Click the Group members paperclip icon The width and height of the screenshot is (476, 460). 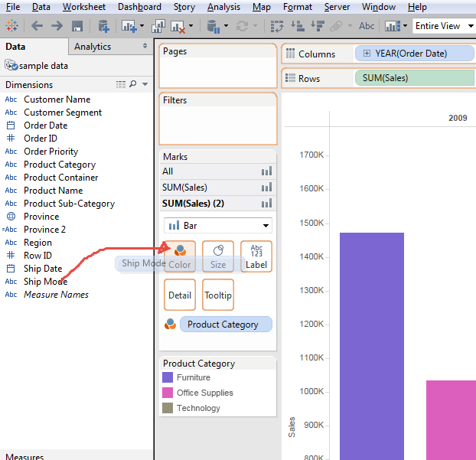click(x=336, y=26)
